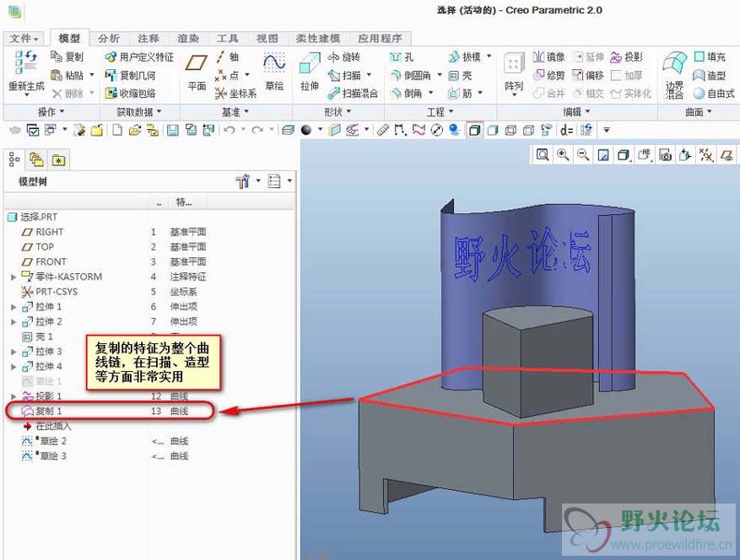740x560 pixels.
Task: Expand the 拉伸 2 feature node
Action: [14, 322]
